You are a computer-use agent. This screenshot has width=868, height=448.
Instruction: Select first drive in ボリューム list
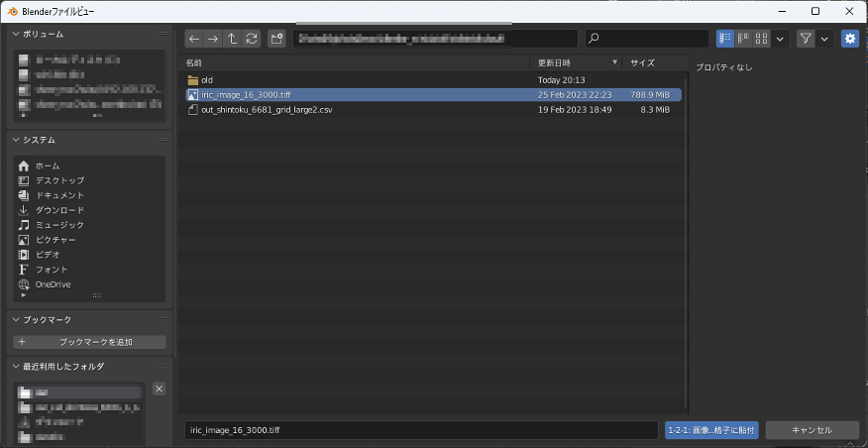tap(89, 59)
